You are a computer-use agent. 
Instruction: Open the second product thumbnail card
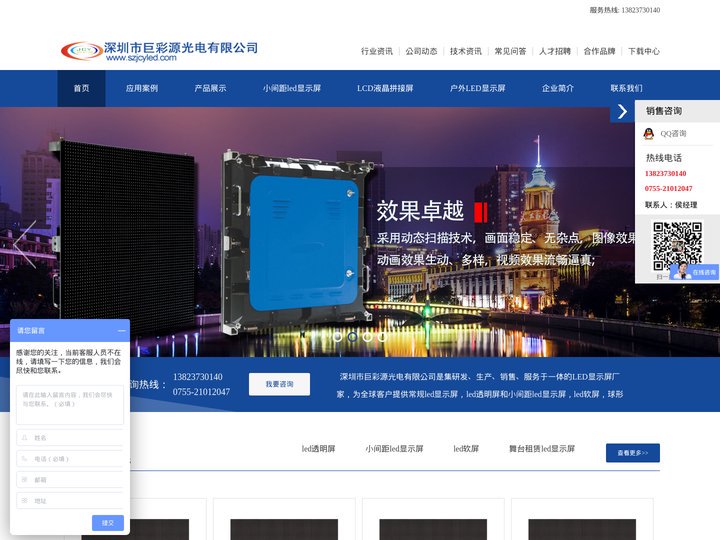click(x=284, y=519)
